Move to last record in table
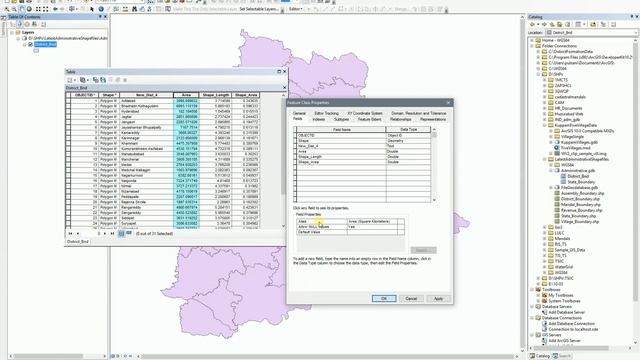 pyautogui.click(x=112, y=233)
